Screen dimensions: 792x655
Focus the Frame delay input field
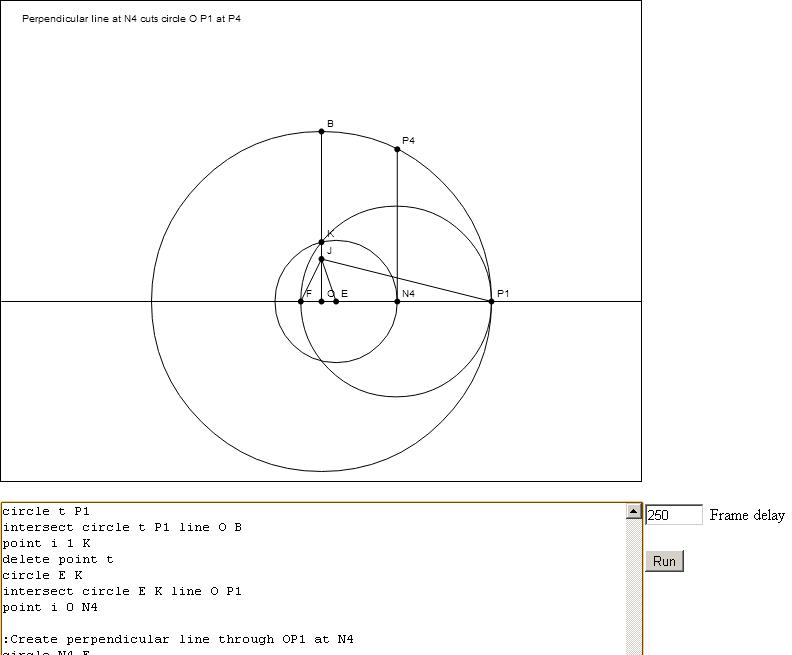[674, 515]
